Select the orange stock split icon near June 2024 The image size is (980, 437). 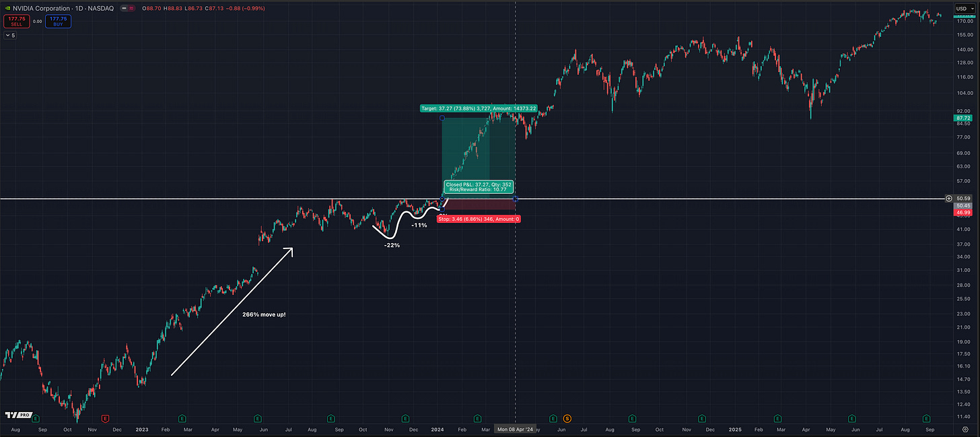click(567, 418)
